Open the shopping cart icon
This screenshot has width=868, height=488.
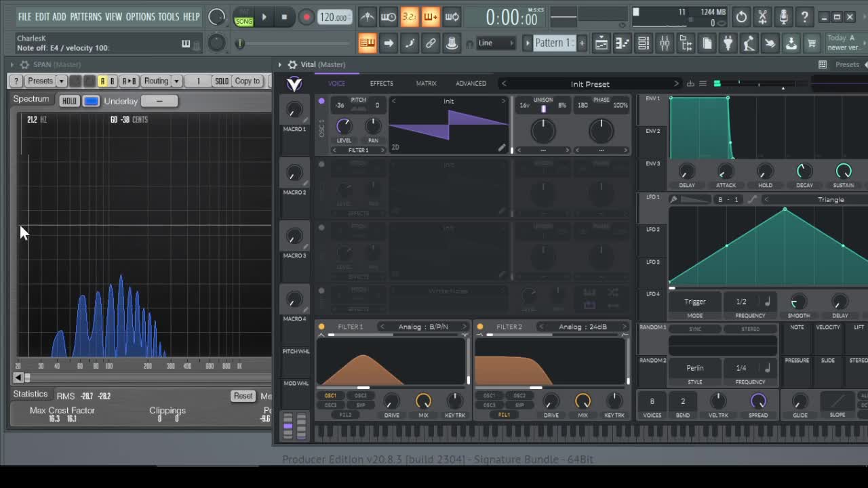coord(812,43)
